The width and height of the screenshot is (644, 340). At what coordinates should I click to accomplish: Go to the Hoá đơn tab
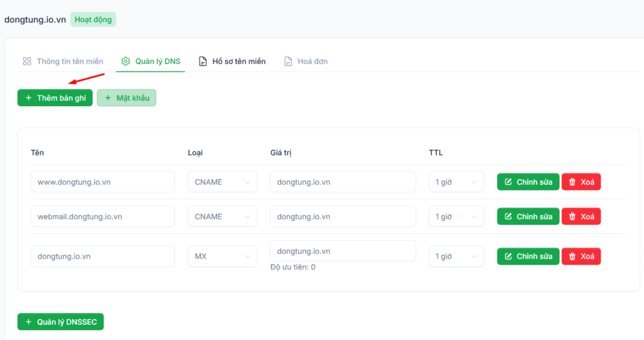coord(306,61)
